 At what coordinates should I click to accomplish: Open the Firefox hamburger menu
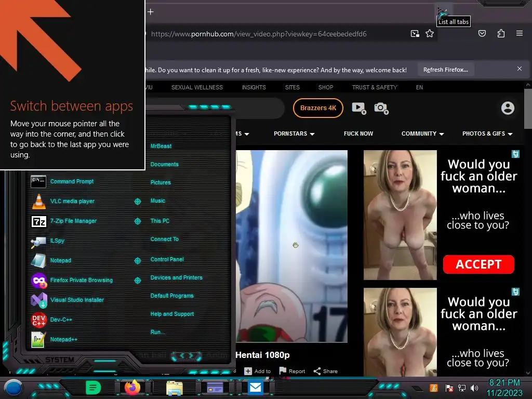pos(519,33)
